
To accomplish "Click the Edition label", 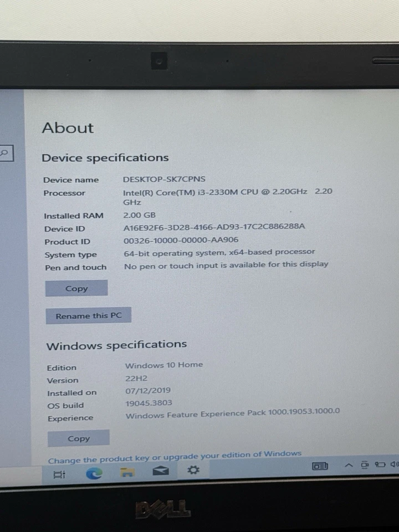I will point(62,368).
